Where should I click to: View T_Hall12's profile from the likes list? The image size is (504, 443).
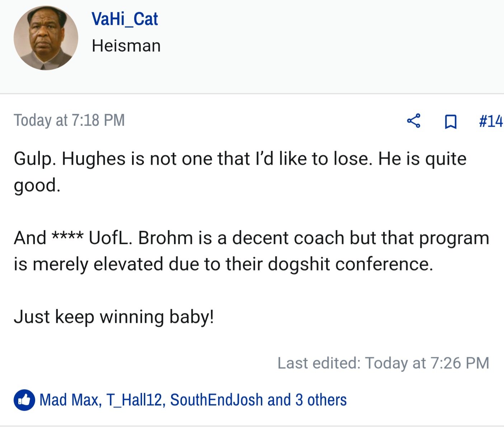pyautogui.click(x=134, y=400)
